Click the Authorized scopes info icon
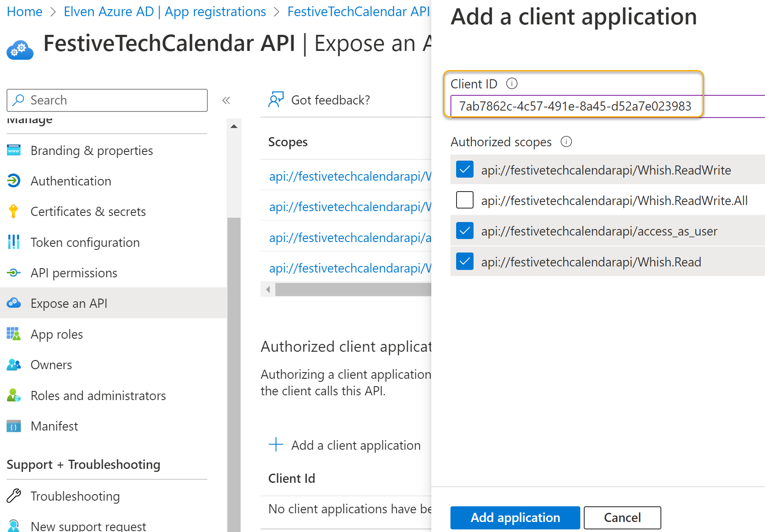Screen dimensions: 765x532 point(566,142)
